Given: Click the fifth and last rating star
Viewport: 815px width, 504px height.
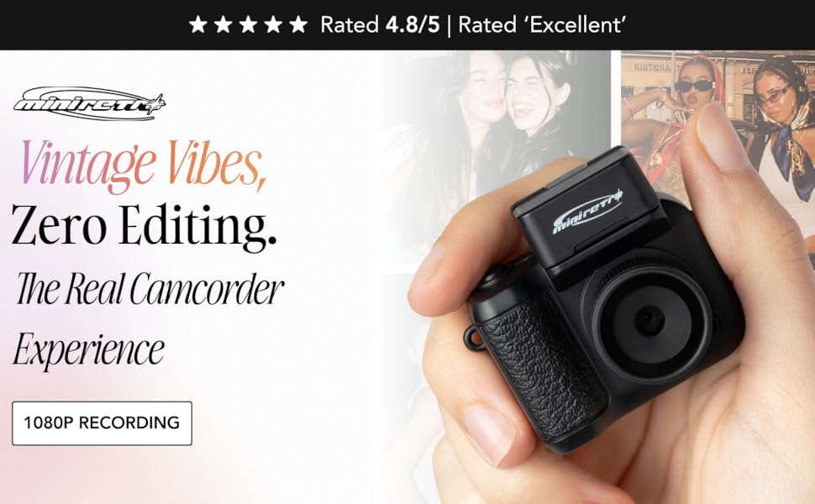Looking at the screenshot, I should pyautogui.click(x=297, y=24).
